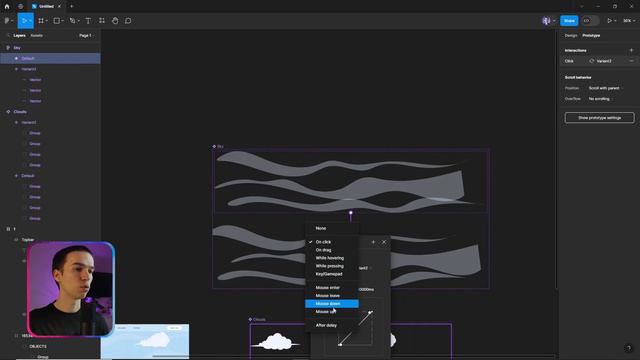The image size is (640, 360).
Task: Select the Hand tool
Action: point(115,21)
